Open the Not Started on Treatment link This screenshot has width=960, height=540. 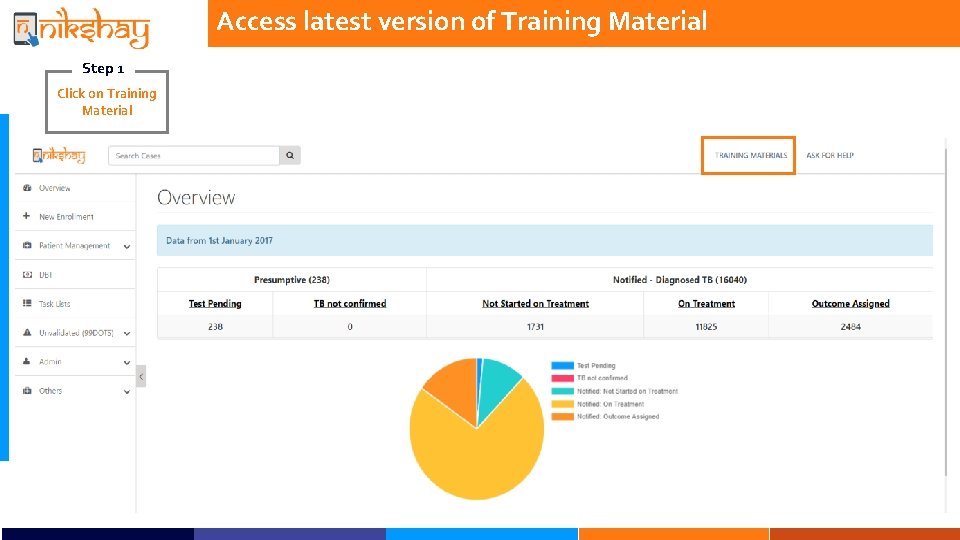[535, 304]
